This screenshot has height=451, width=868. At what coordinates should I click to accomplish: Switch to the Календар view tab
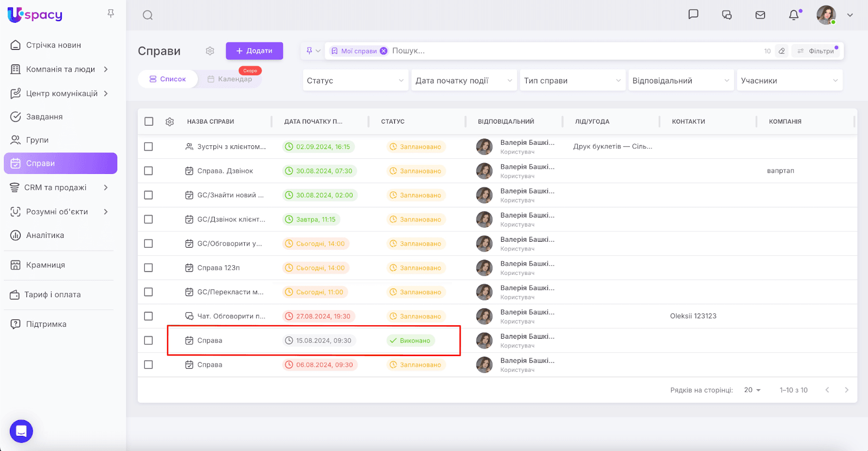[x=230, y=79]
